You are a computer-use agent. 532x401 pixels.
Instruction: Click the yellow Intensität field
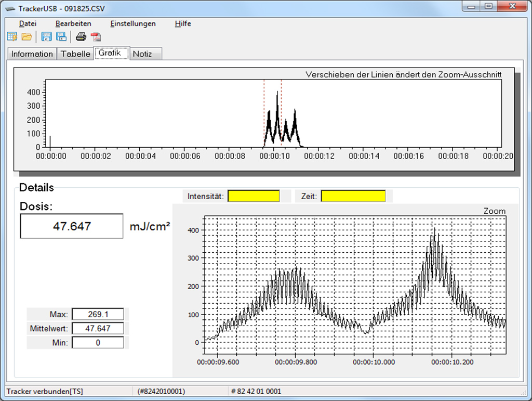click(254, 196)
